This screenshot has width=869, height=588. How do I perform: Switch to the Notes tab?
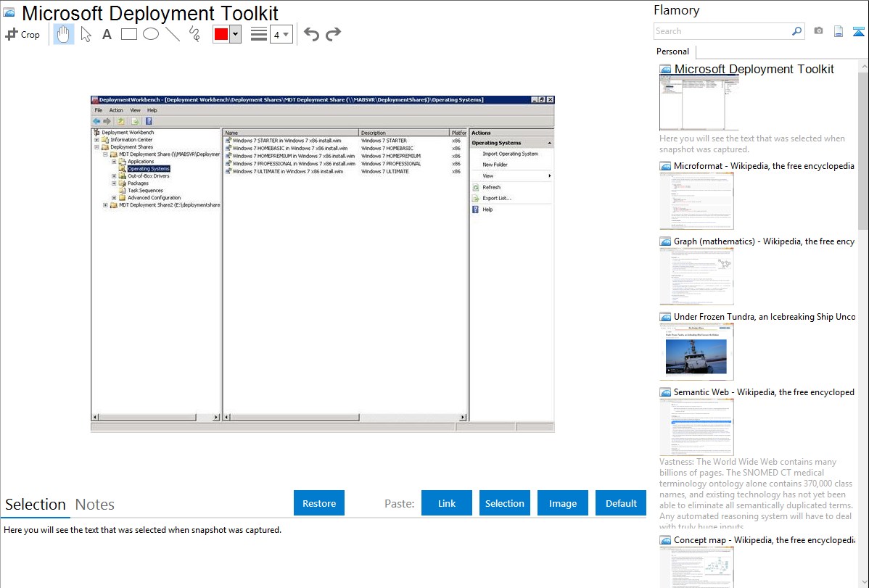(x=95, y=505)
